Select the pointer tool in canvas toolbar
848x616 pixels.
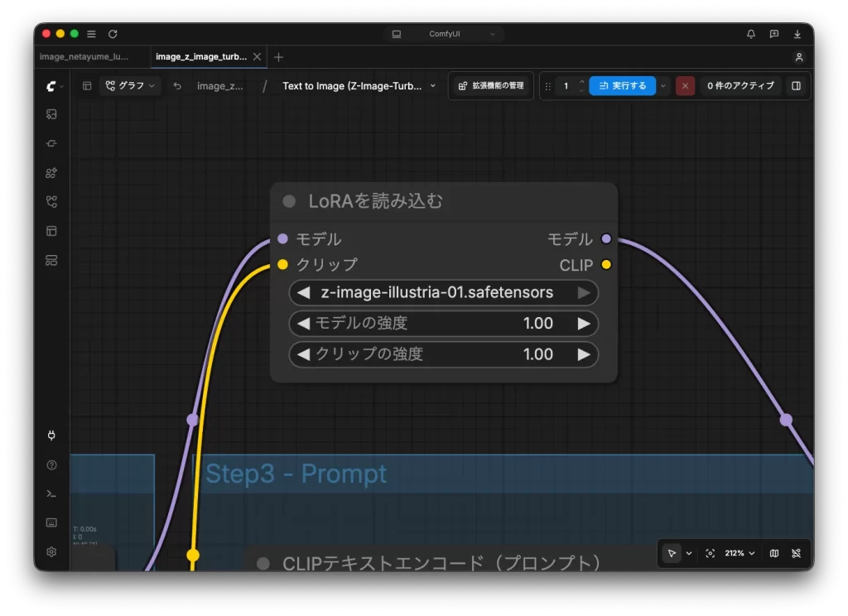coord(672,553)
